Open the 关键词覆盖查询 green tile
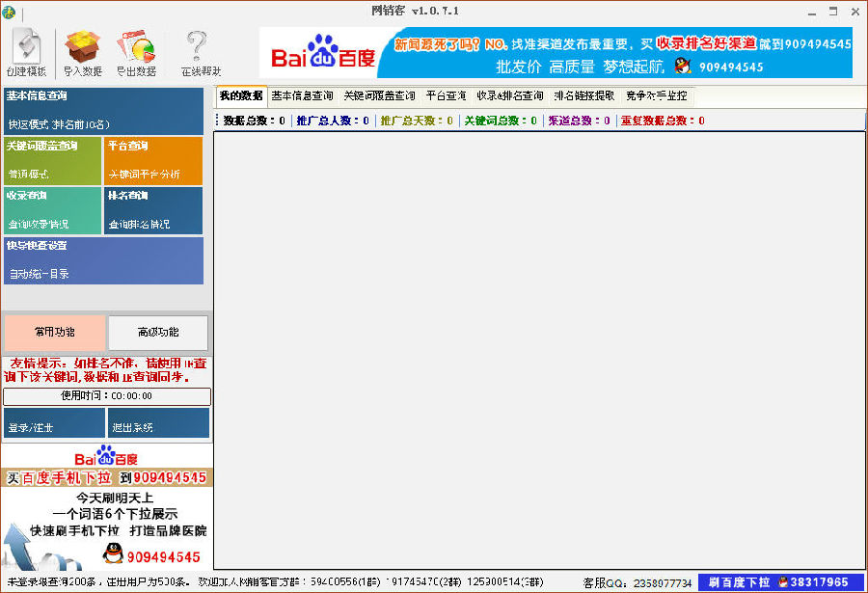 (x=53, y=161)
